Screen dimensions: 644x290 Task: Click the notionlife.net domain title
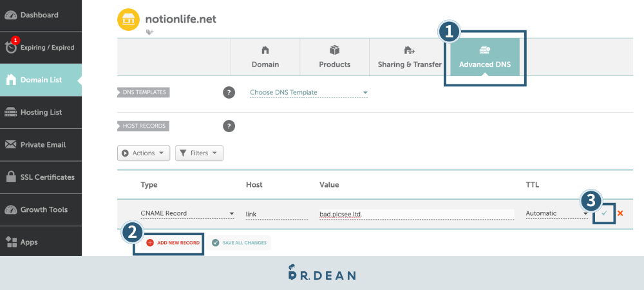coord(181,19)
